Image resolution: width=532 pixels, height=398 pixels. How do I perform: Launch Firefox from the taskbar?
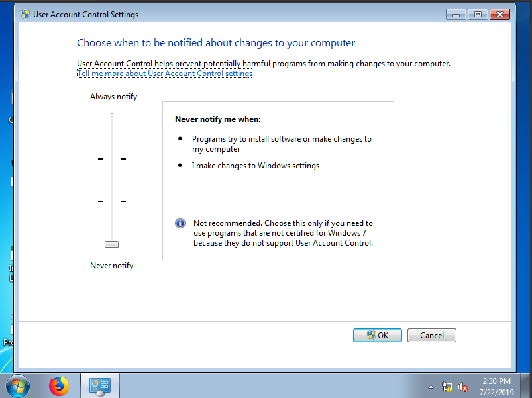tap(59, 386)
